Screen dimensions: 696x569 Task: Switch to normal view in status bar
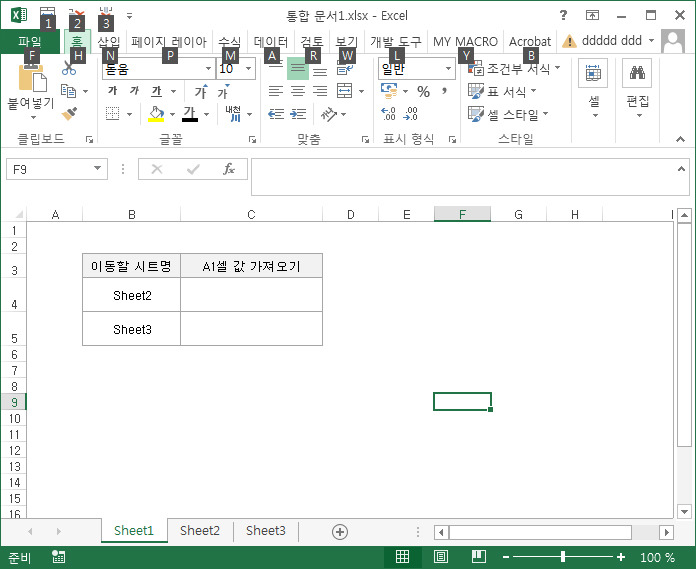point(402,557)
